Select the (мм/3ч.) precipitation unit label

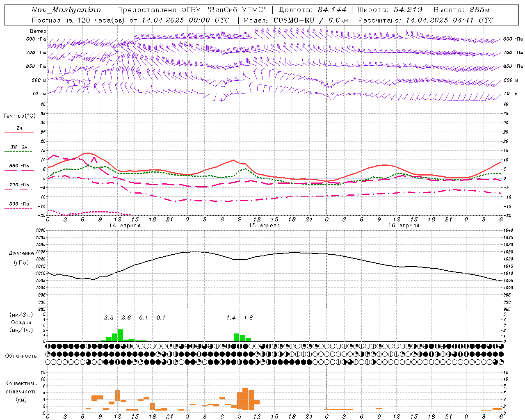point(21,315)
